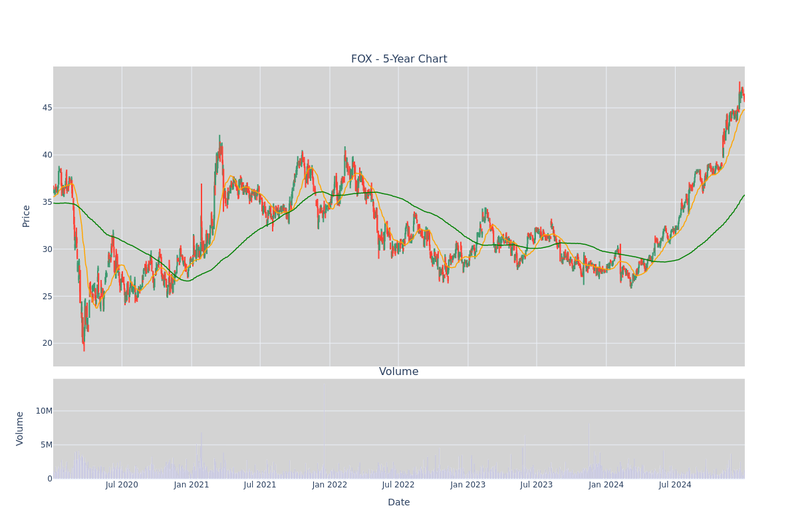The image size is (798, 532).
Task: Click the tallest volume spike near Jan 2022
Action: click(x=324, y=430)
